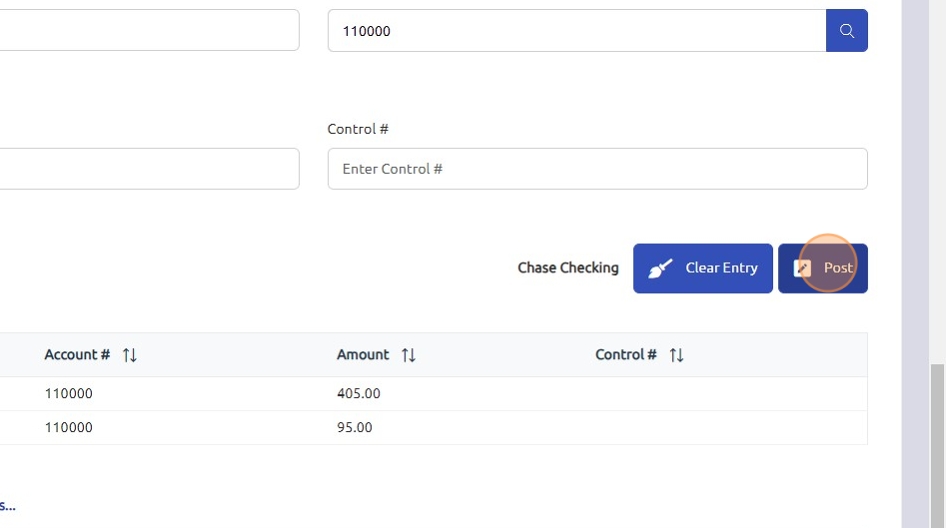Image resolution: width=946 pixels, height=528 pixels.
Task: Click the Chase Checking label
Action: [568, 268]
